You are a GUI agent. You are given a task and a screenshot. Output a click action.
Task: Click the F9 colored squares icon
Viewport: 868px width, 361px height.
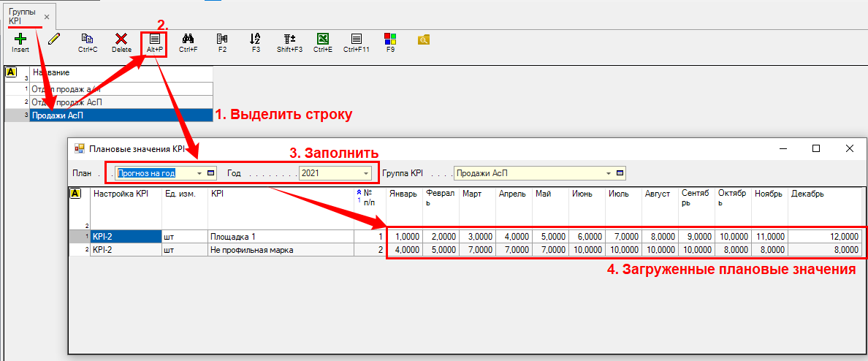(390, 38)
